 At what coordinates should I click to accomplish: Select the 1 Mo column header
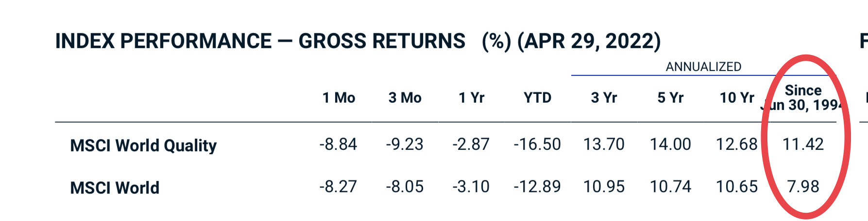pos(339,98)
